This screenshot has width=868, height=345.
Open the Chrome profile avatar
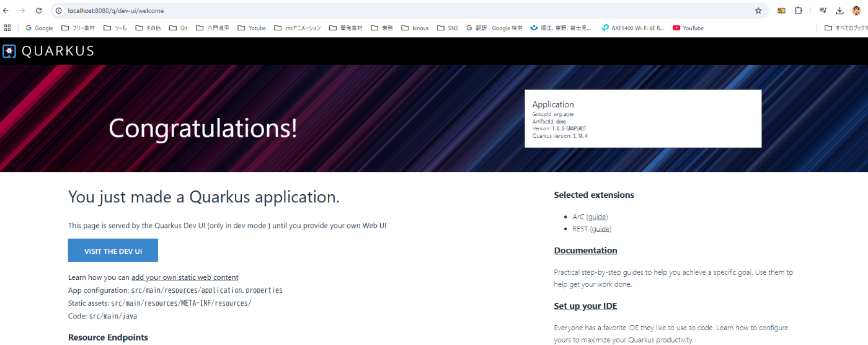[x=856, y=11]
